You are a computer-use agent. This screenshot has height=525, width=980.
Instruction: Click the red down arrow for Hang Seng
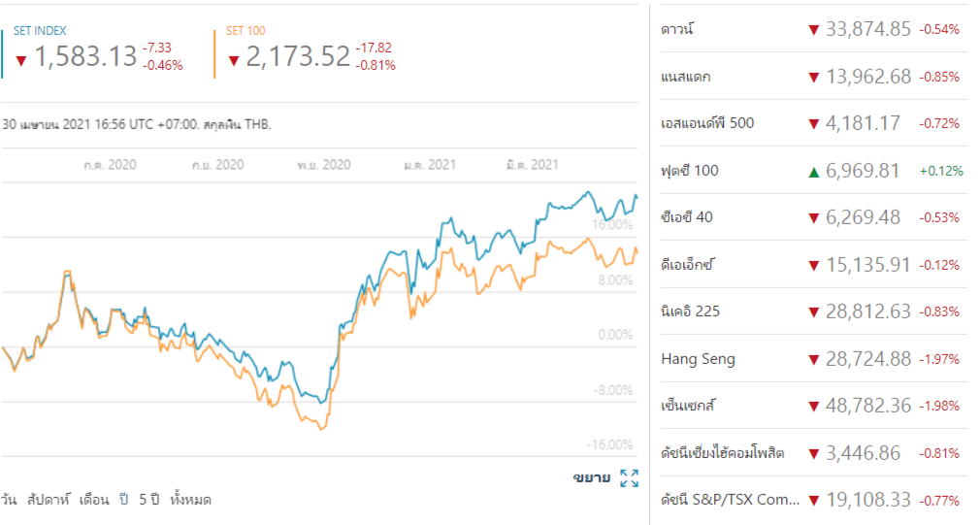(x=813, y=360)
